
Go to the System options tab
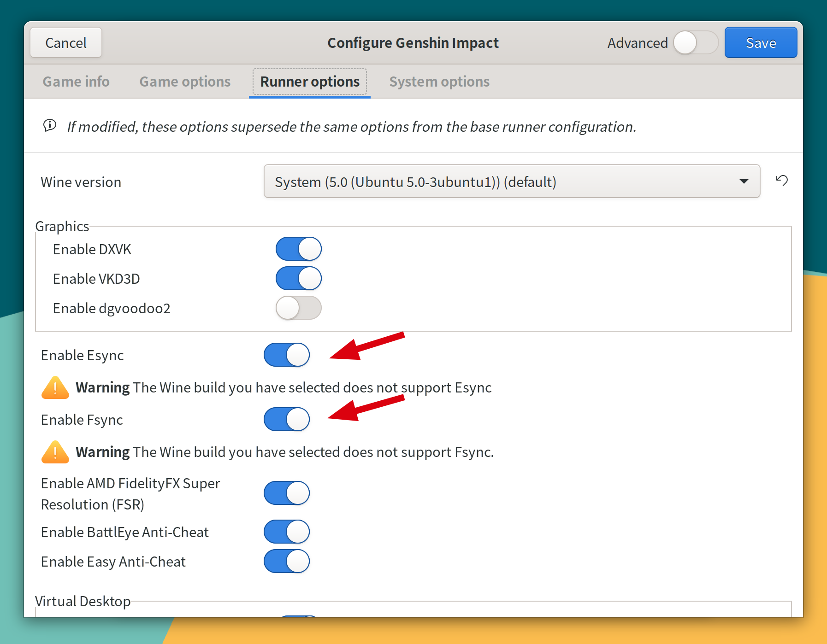click(x=439, y=82)
